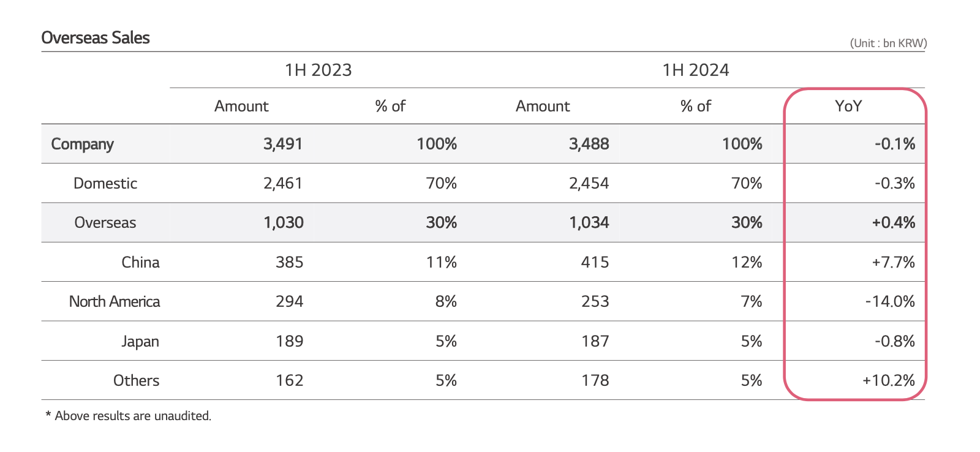Viewport: 980px width, 452px height.
Task: Select the Japan row label
Action: (x=140, y=341)
